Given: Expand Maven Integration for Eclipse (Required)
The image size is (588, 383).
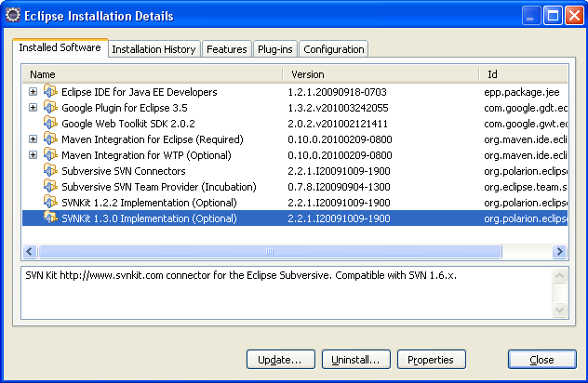Looking at the screenshot, I should click(33, 139).
